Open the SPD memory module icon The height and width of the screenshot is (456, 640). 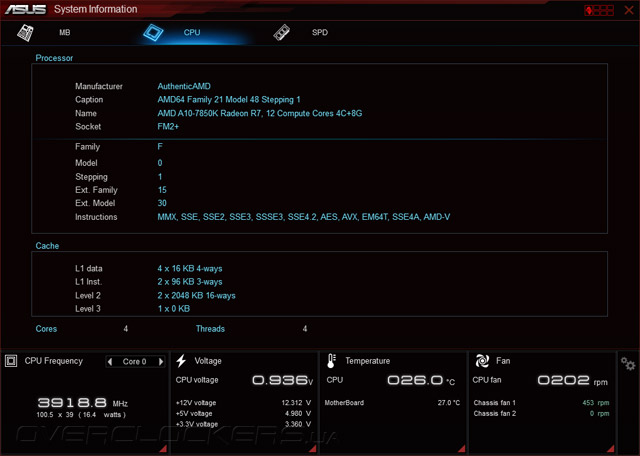[x=281, y=33]
